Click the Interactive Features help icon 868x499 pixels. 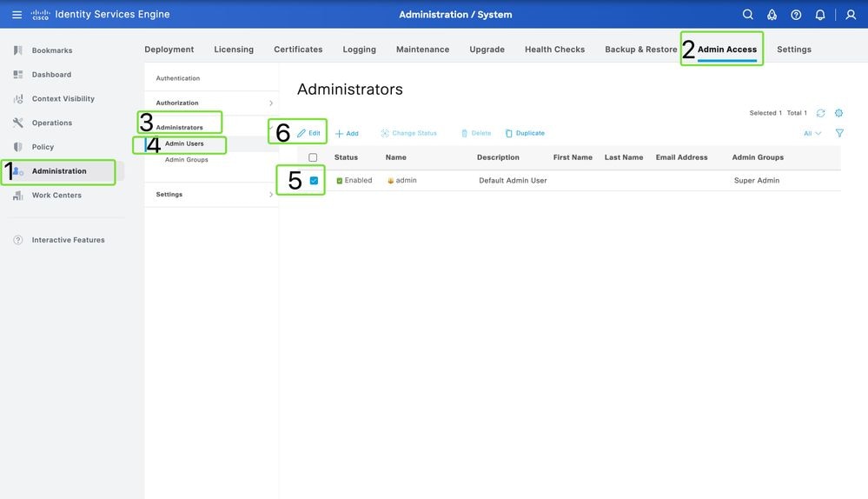tap(18, 240)
